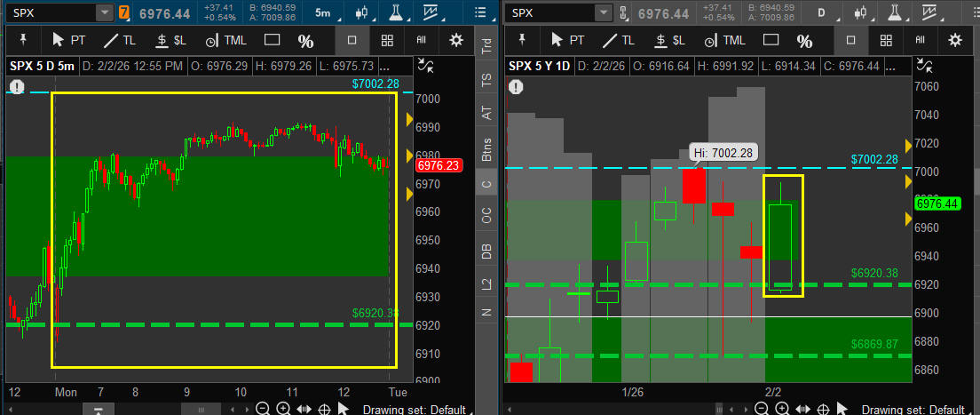Screen dimensions: 980x415
Task: Open the 5m timeframe dropdown
Action: pyautogui.click(x=324, y=13)
